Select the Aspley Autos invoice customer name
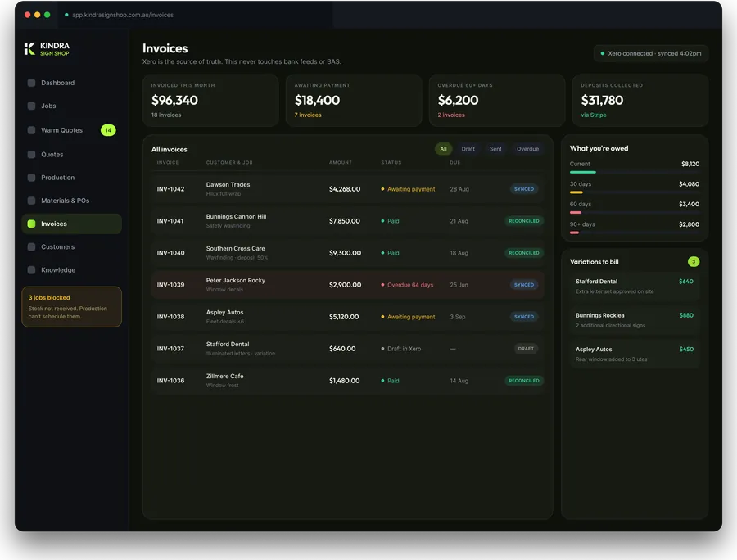The height and width of the screenshot is (560, 737). (x=224, y=313)
